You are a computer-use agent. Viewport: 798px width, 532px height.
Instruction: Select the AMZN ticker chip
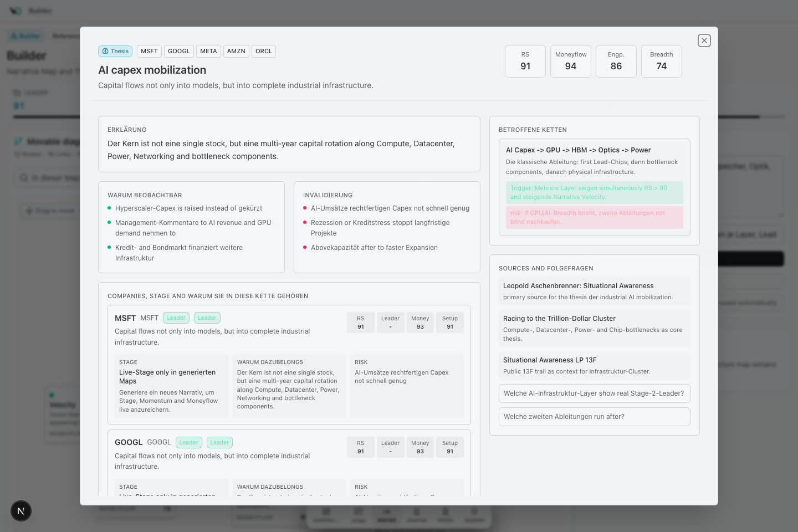(x=236, y=51)
